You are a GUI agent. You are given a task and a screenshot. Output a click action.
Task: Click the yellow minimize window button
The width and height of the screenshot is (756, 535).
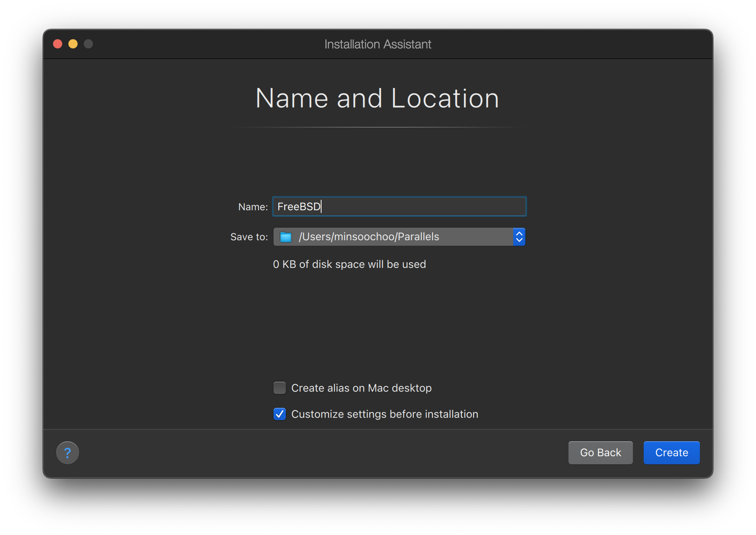tap(73, 44)
